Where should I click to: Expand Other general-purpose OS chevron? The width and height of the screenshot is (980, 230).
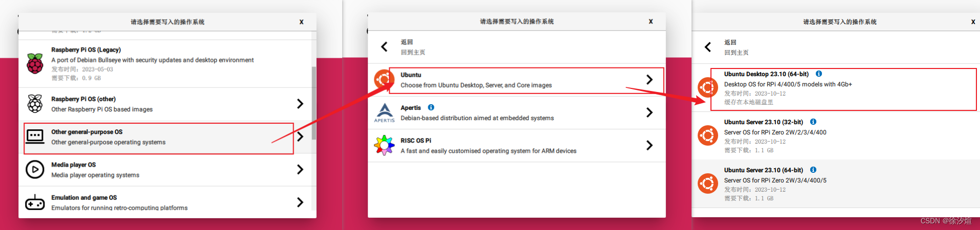300,136
